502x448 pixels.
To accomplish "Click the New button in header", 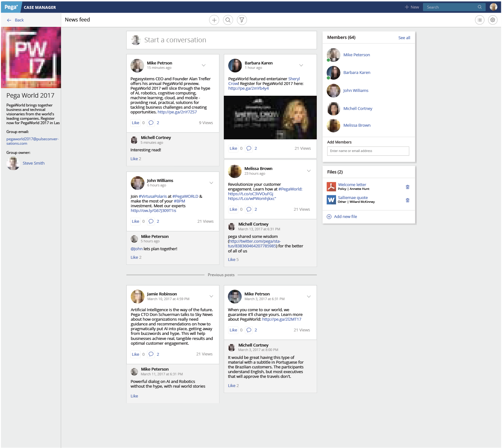I will (412, 7).
